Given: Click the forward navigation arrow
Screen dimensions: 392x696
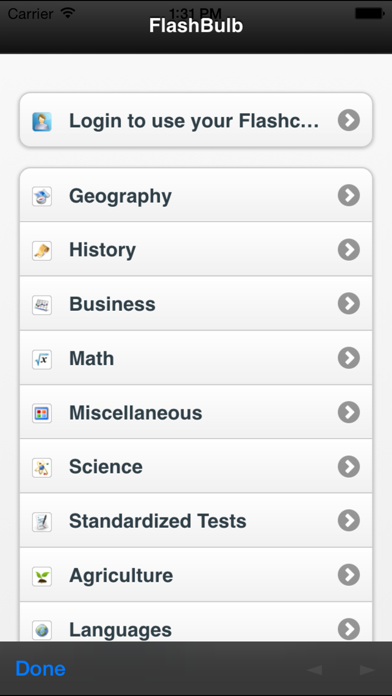Looking at the screenshot, I should pos(367,669).
